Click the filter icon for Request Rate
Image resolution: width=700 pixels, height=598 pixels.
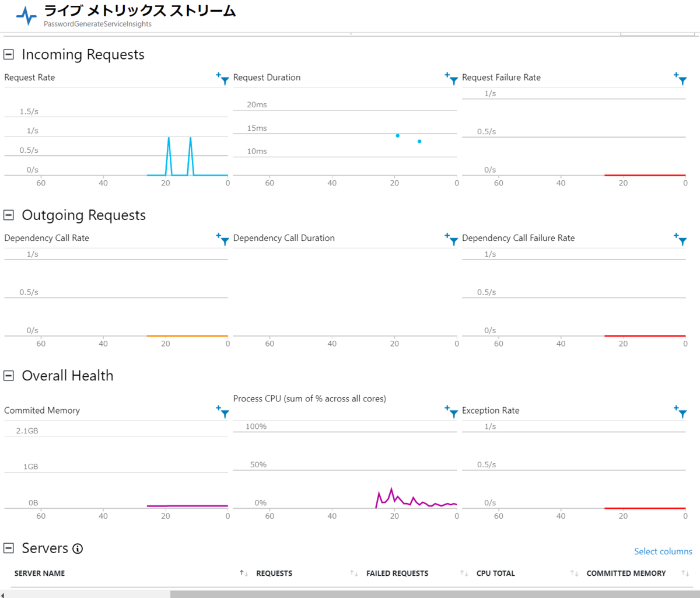click(223, 79)
